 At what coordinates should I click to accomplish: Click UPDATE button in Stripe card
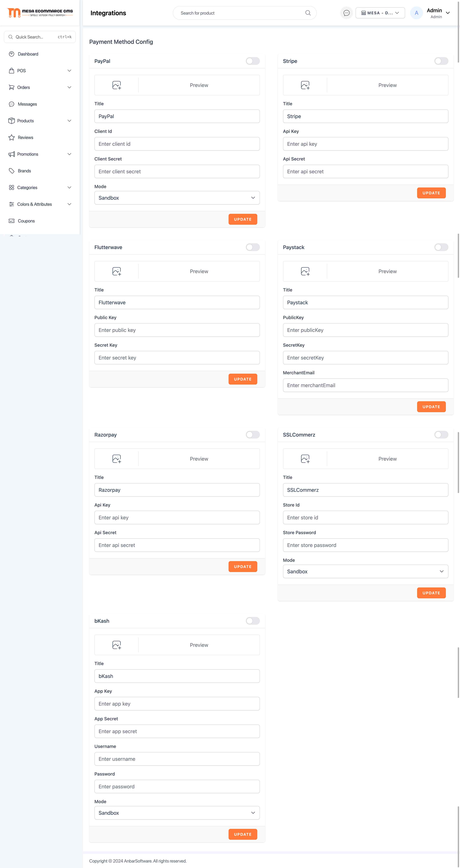(431, 193)
